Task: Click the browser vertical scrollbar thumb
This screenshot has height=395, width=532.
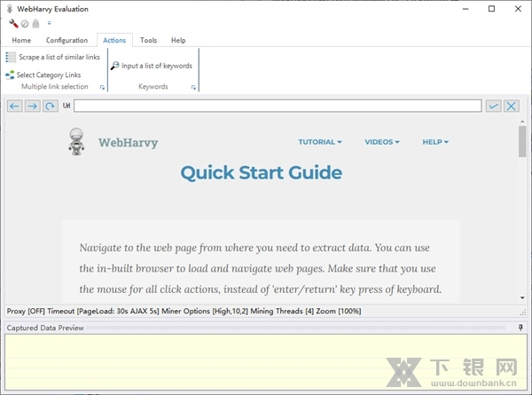Action: (522, 142)
